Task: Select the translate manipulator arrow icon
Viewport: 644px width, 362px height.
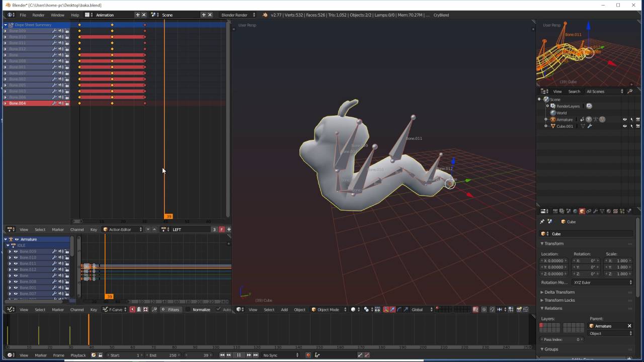Action: tap(392, 310)
